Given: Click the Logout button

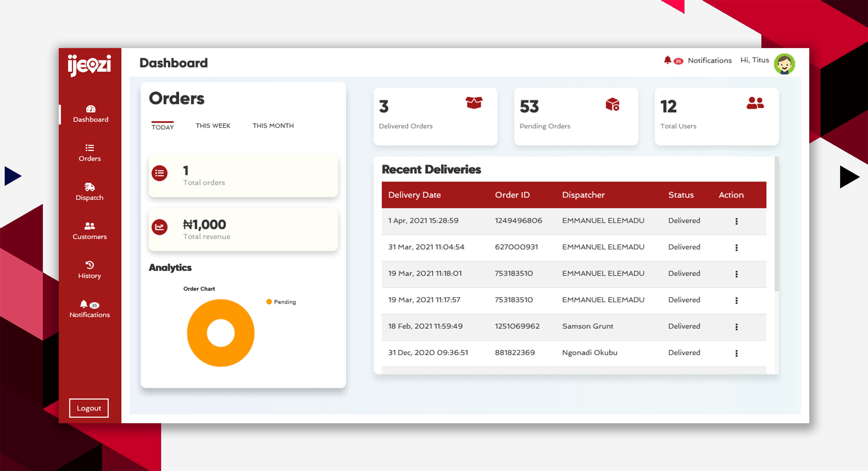Looking at the screenshot, I should 89,408.
